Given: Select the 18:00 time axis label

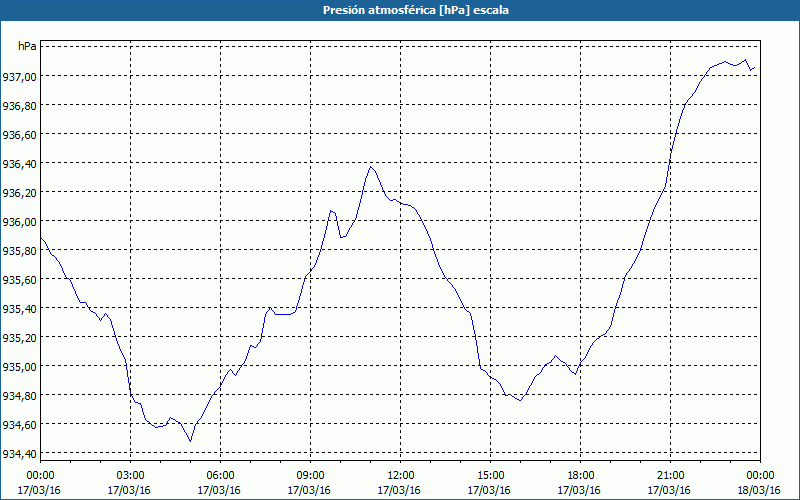Looking at the screenshot, I should (x=581, y=475).
